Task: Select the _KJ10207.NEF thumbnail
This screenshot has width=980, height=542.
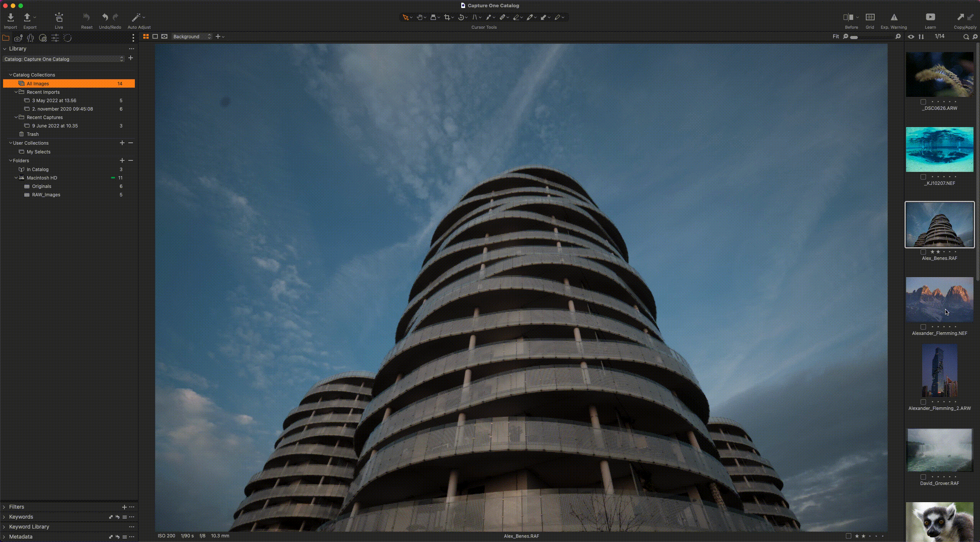Action: [x=939, y=149]
